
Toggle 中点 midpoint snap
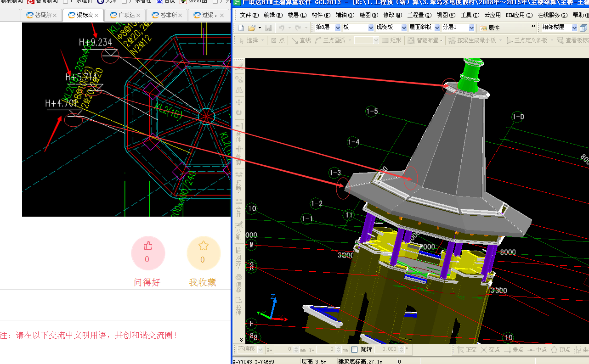538,350
